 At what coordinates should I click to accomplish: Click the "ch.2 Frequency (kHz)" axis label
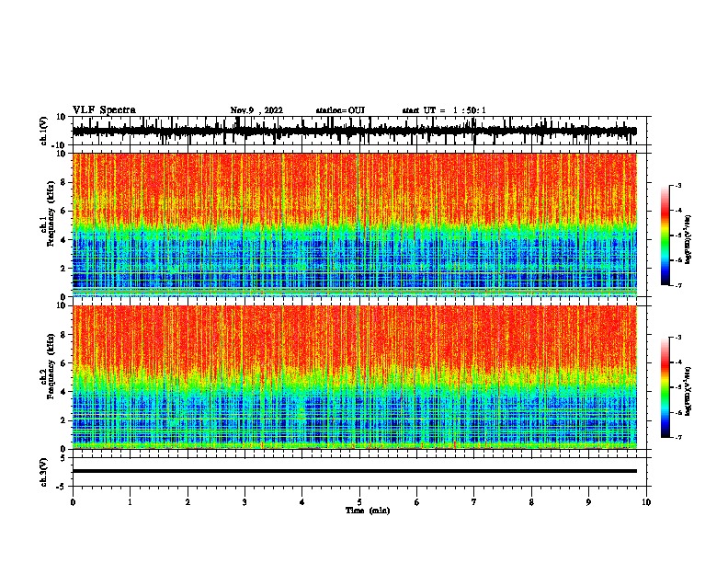coord(48,366)
